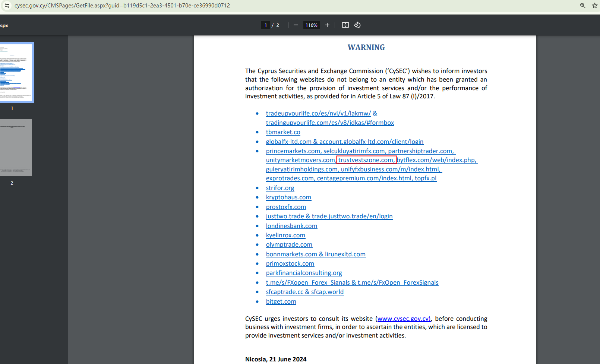Open the princemarkets.com link line
This screenshot has width=600, height=364.
pyautogui.click(x=361, y=151)
